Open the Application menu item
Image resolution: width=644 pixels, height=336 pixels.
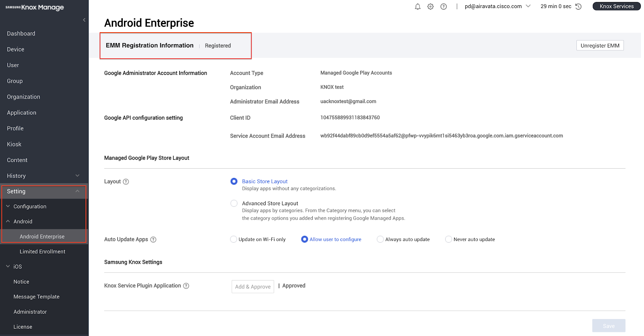click(21, 113)
